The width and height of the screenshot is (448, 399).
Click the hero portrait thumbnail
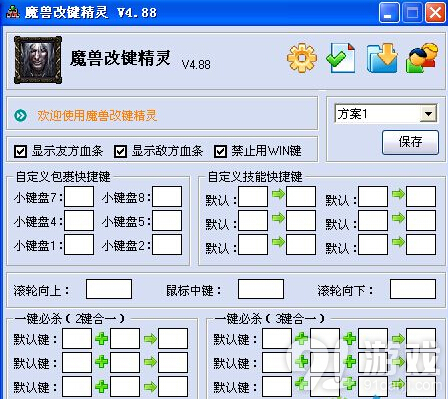tap(38, 60)
